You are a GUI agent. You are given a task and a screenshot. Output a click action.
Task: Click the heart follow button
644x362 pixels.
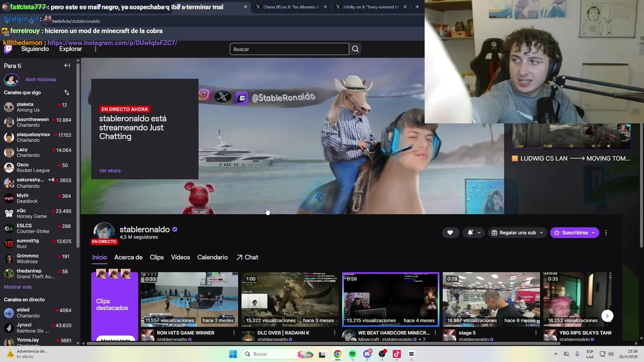click(x=450, y=233)
